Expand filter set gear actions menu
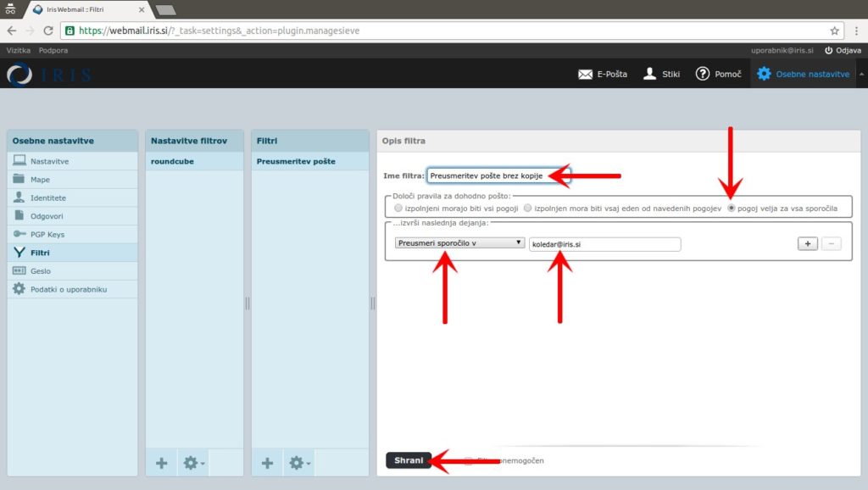The width and height of the screenshot is (868, 490). click(194, 463)
